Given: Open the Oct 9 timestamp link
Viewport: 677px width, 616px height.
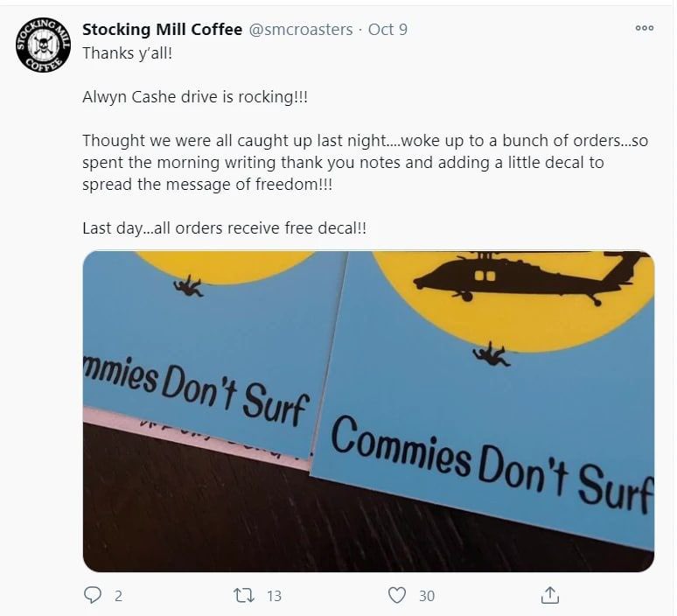Looking at the screenshot, I should tap(387, 30).
